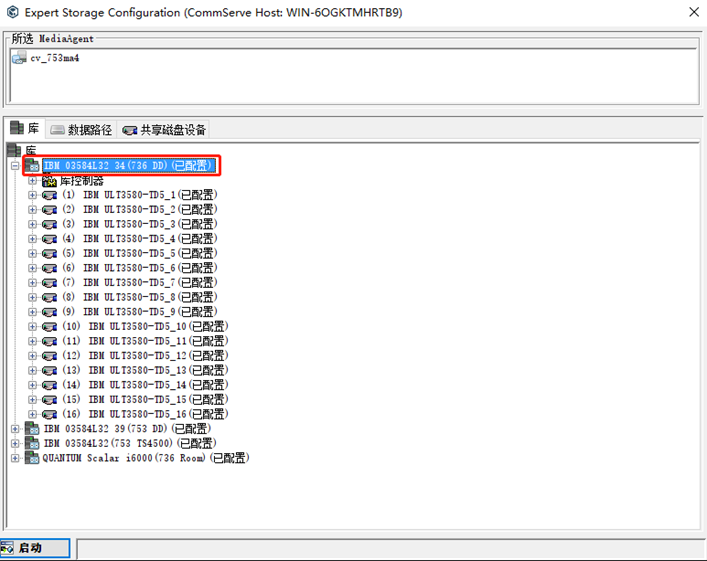
Task: Select (6) IBM ULT3580-TD5_6 row text
Action: click(140, 268)
